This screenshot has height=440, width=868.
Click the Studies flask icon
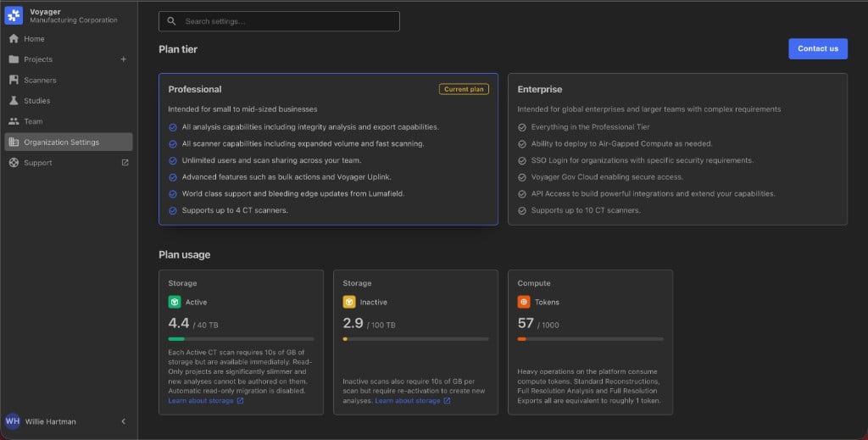click(x=14, y=100)
